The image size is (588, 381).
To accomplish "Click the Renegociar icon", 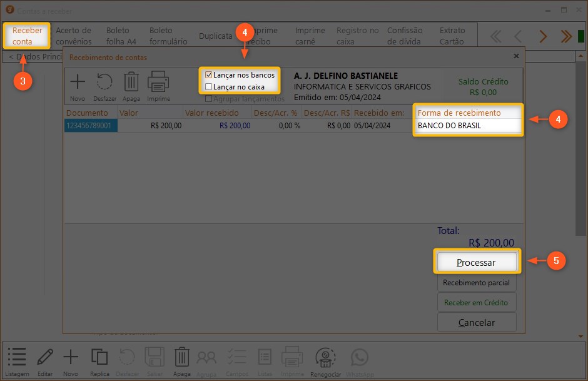I will 326,360.
